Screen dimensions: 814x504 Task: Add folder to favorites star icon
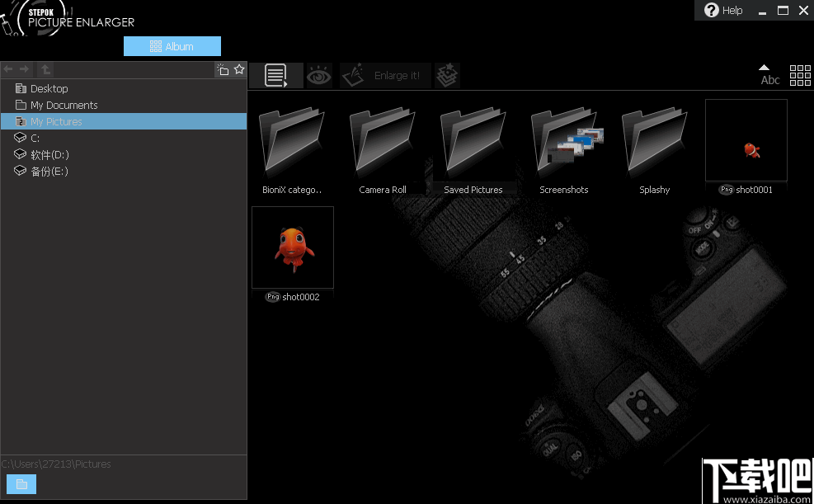(x=239, y=69)
